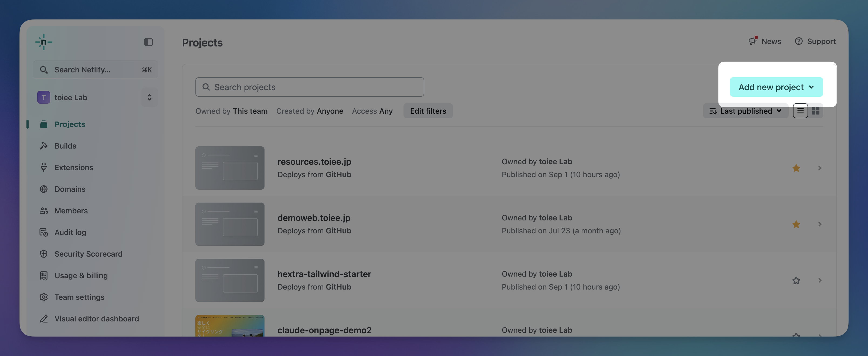868x356 pixels.
Task: Open Members in the sidebar
Action: (71, 210)
